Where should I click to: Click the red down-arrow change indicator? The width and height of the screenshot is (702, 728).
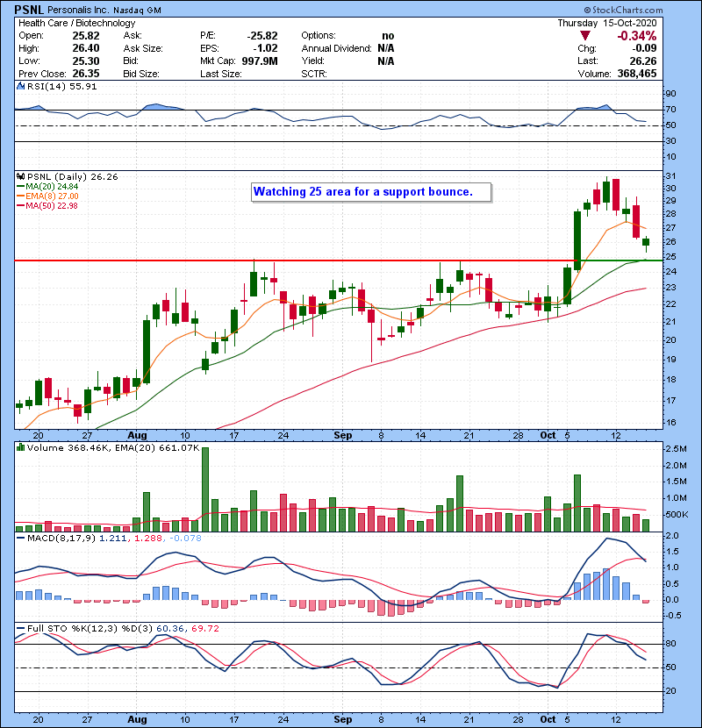point(585,35)
